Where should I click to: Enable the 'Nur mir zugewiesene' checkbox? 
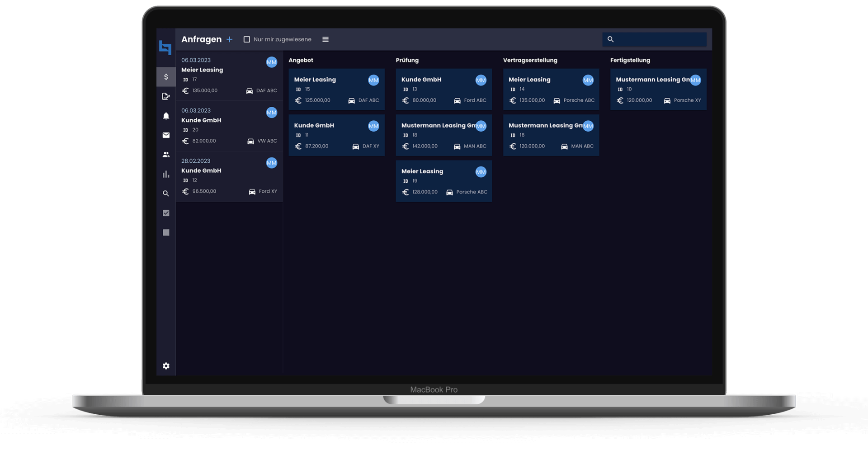[x=247, y=39]
